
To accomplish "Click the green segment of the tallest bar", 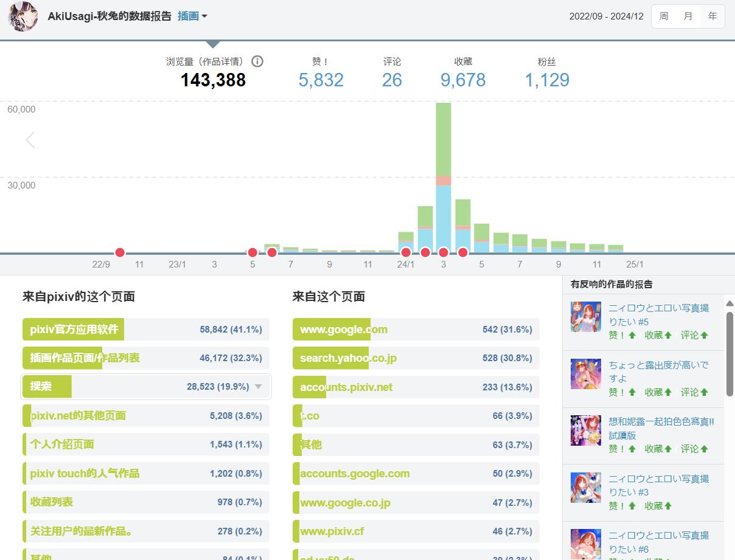I will pos(444,139).
